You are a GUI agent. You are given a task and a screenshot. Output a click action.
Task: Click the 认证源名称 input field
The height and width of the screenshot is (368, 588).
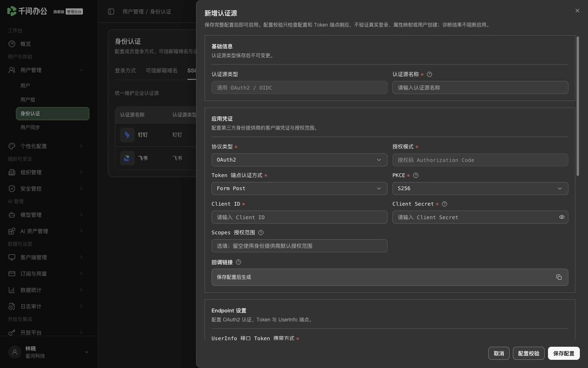pos(480,88)
